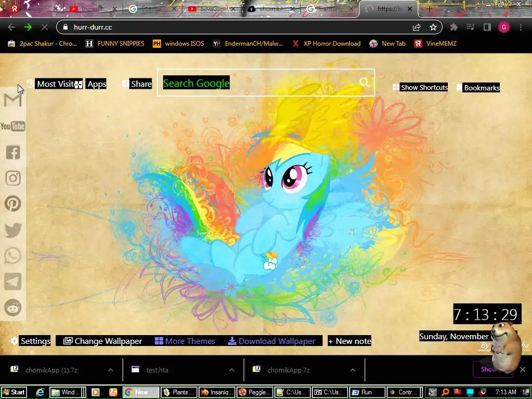
Task: Click Download Wallpaper
Action: coord(272,341)
